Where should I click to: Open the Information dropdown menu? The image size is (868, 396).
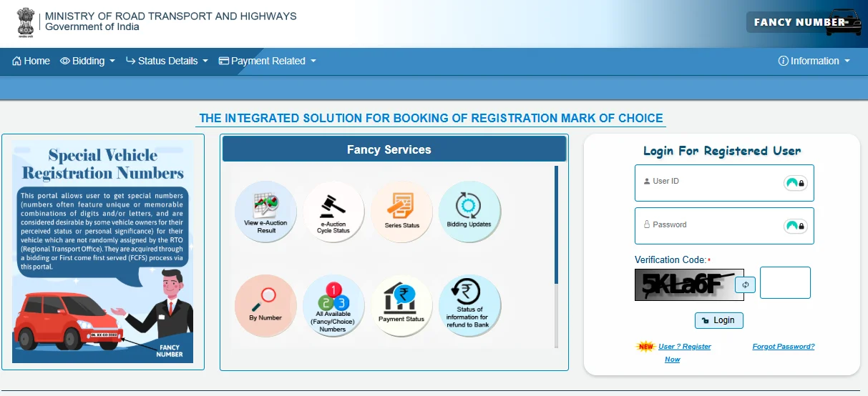(814, 61)
